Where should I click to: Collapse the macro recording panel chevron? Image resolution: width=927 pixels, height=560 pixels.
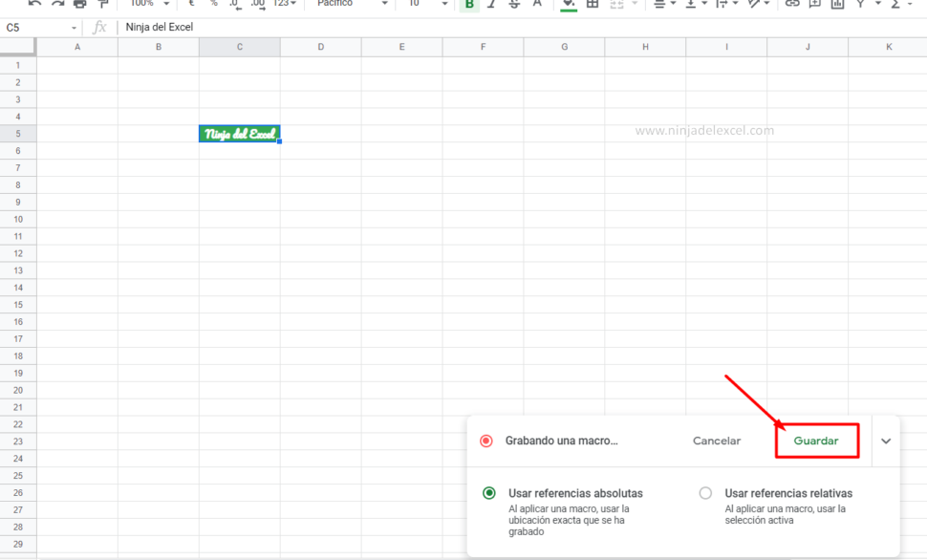tap(885, 441)
